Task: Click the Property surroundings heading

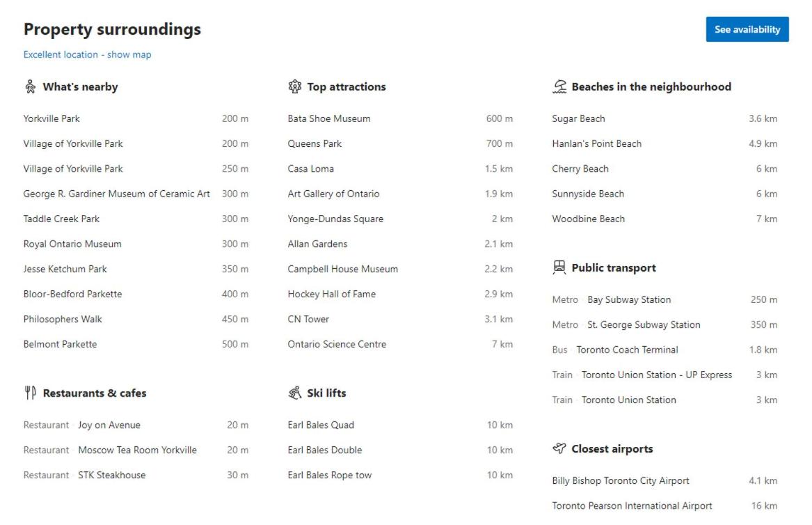Action: pos(113,29)
